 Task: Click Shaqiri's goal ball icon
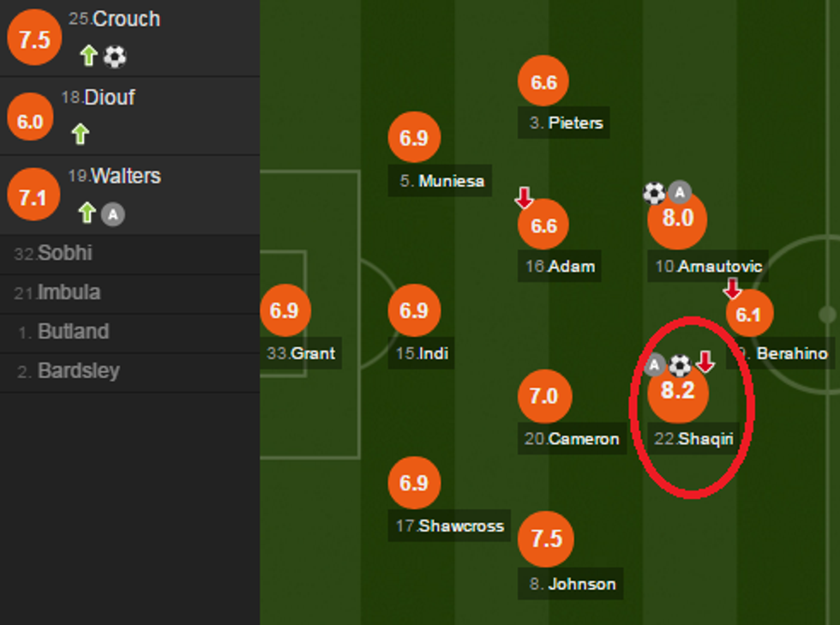tap(680, 366)
